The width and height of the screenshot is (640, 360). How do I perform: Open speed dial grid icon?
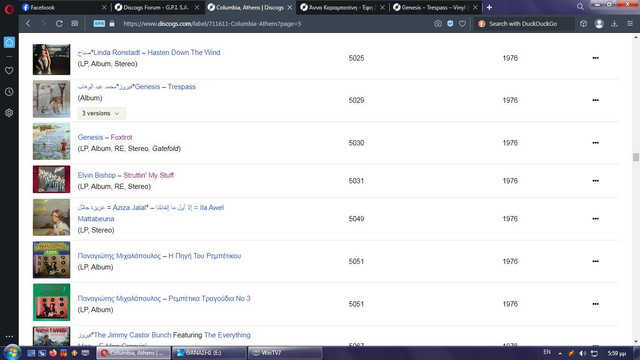point(75,24)
